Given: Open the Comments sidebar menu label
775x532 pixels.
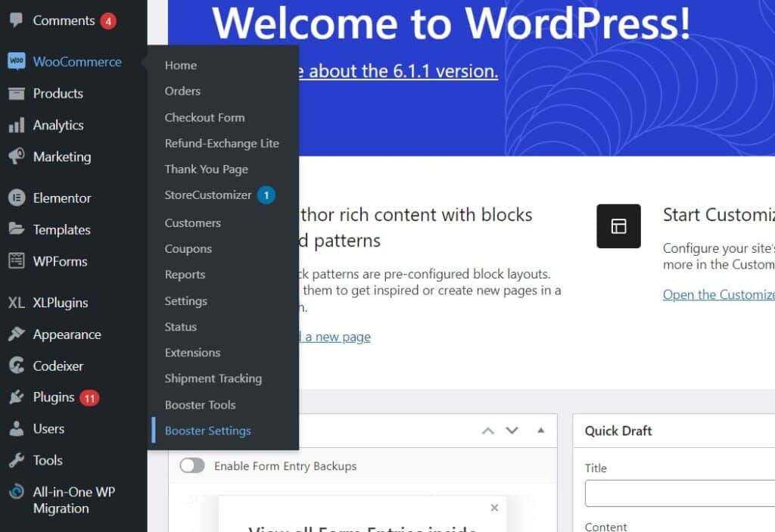Looking at the screenshot, I should 64,20.
